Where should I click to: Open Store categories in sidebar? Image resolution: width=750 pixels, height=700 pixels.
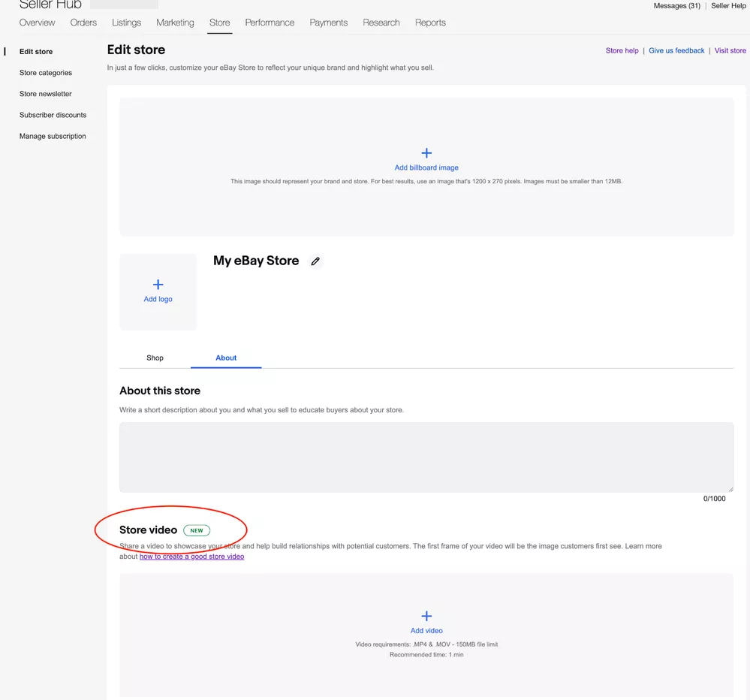46,73
